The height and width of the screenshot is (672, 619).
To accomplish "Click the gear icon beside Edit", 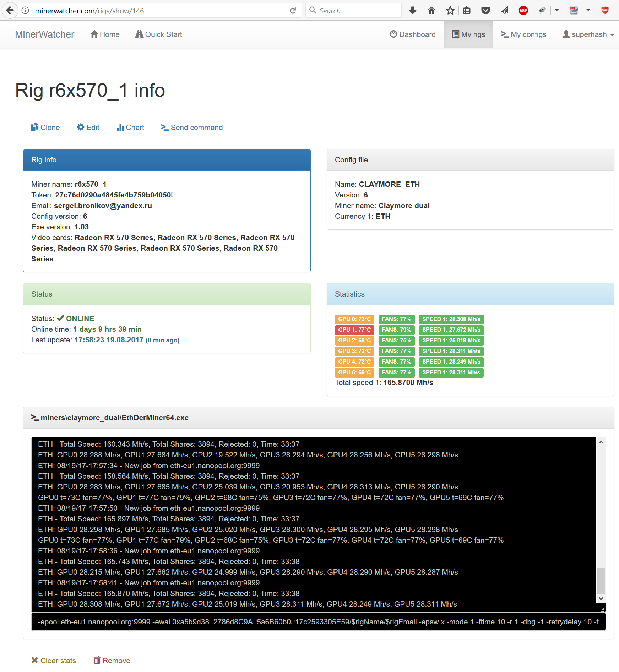I will click(81, 127).
